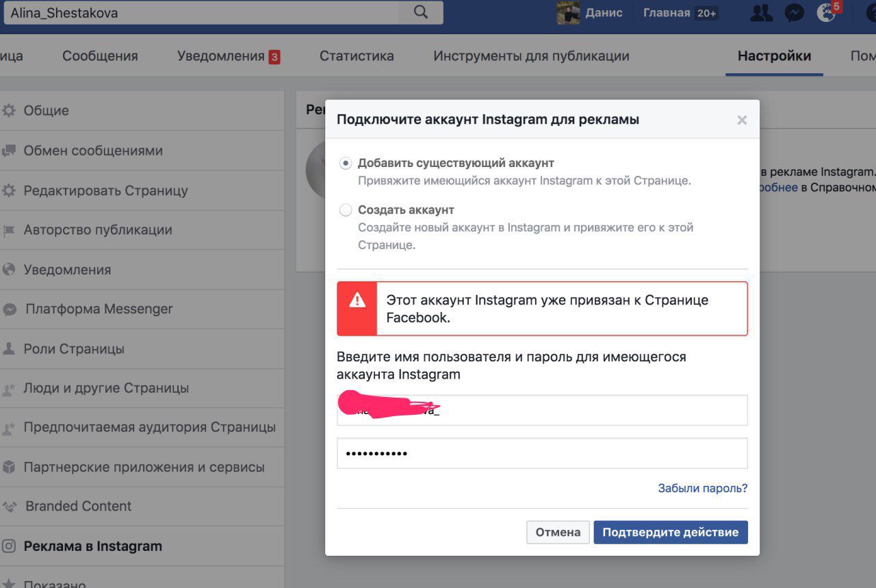Open Общие settings section
Image resolution: width=876 pixels, height=588 pixels.
pos(142,110)
